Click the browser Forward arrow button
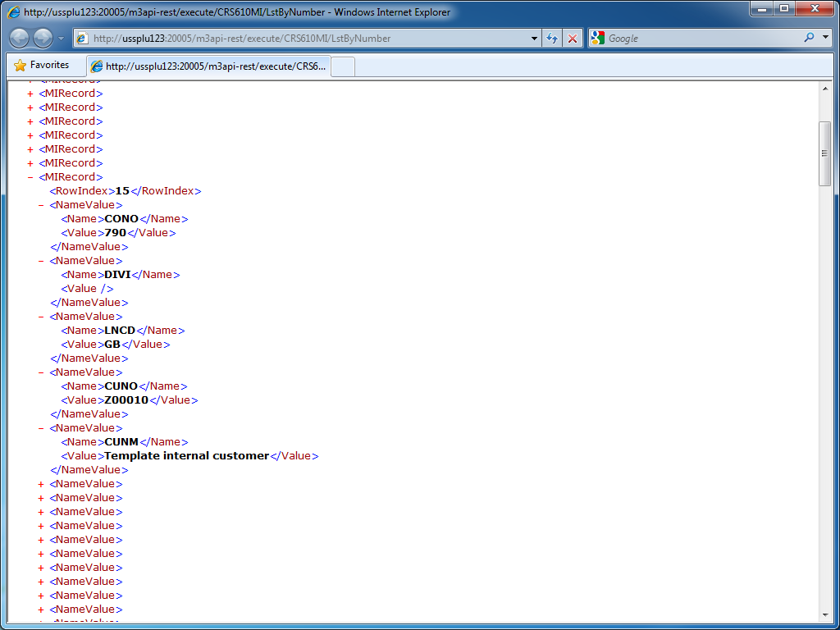This screenshot has height=630, width=840. pos(43,38)
